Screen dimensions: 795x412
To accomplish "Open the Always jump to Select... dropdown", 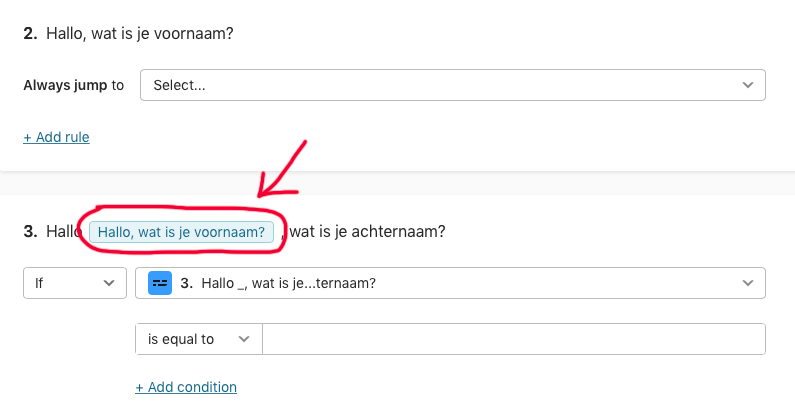I will click(x=453, y=85).
